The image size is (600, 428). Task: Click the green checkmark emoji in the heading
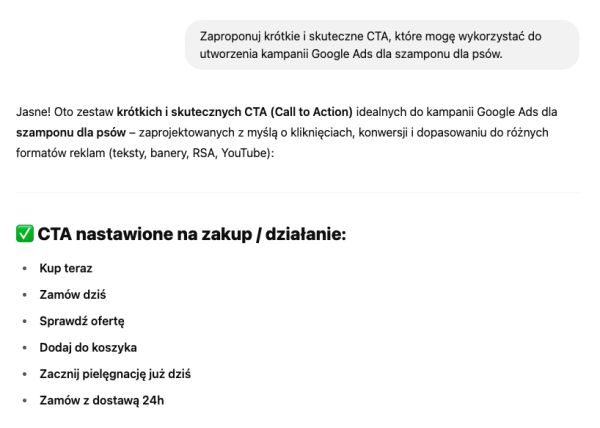pos(25,234)
